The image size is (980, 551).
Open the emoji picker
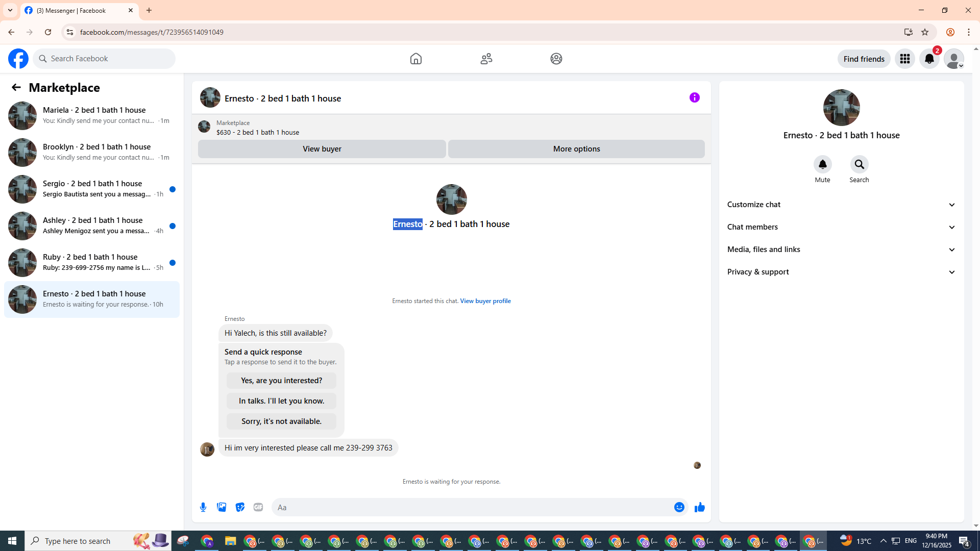679,507
